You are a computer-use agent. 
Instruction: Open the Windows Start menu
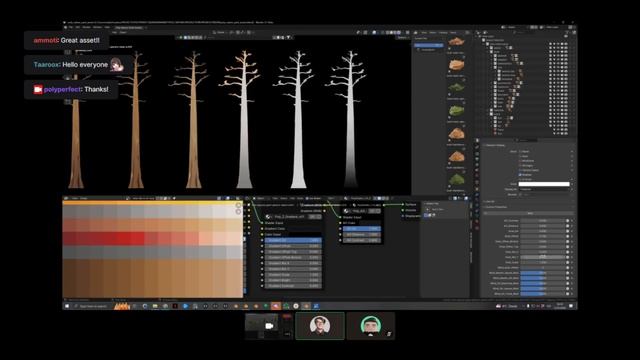pyautogui.click(x=67, y=306)
